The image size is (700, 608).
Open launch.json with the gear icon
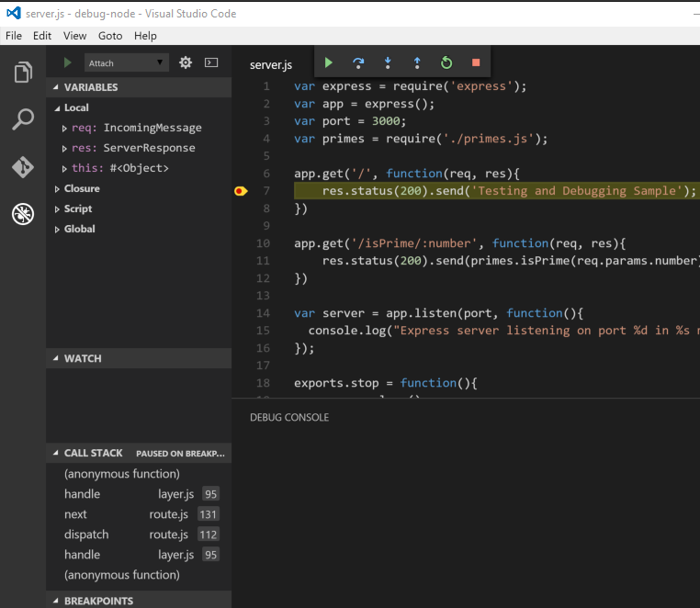pyautogui.click(x=186, y=62)
